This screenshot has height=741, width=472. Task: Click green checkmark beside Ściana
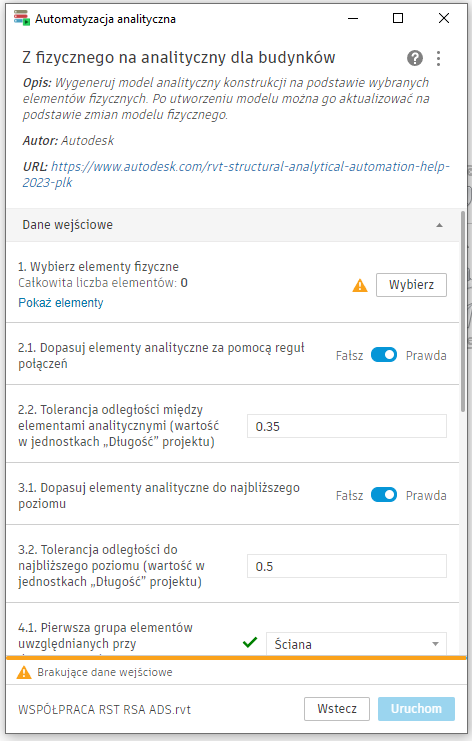(x=250, y=642)
